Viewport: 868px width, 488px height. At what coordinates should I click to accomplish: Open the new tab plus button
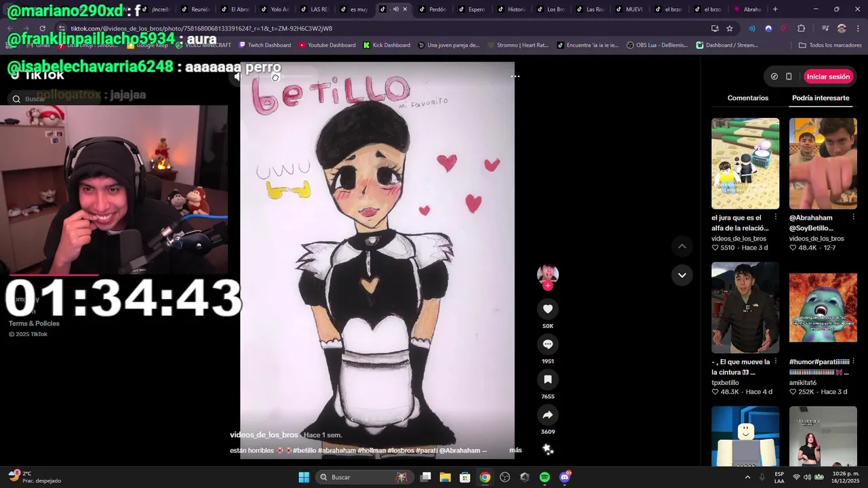pos(775,9)
